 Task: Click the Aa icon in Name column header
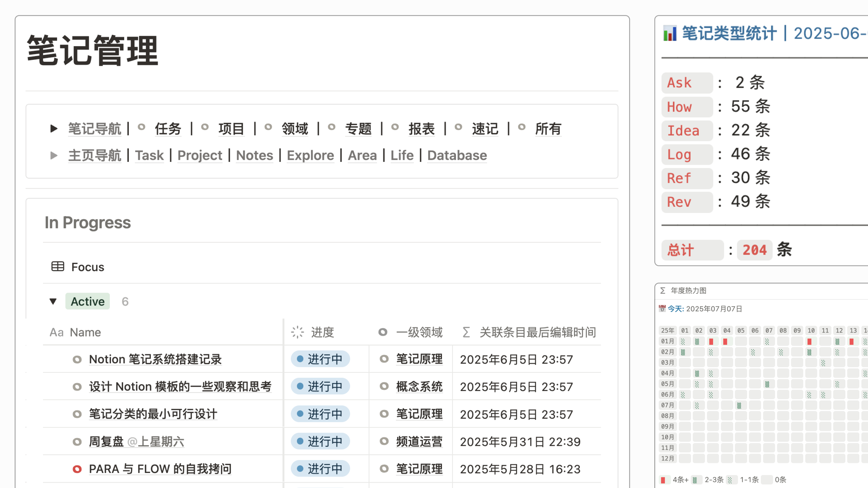click(57, 332)
